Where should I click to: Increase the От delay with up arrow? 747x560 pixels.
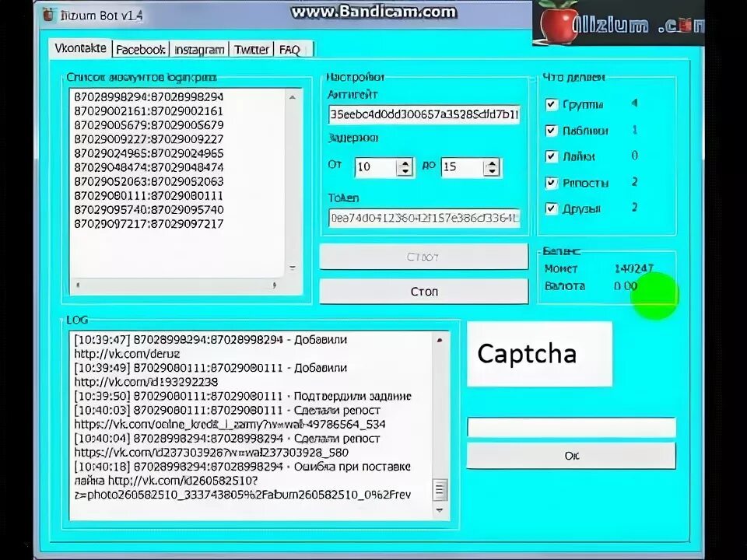[405, 163]
